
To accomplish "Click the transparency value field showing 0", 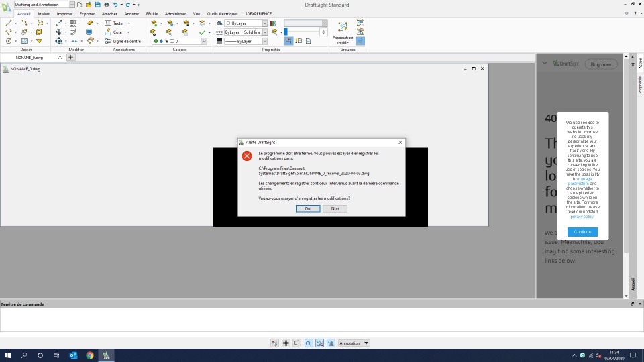I will coord(323,32).
